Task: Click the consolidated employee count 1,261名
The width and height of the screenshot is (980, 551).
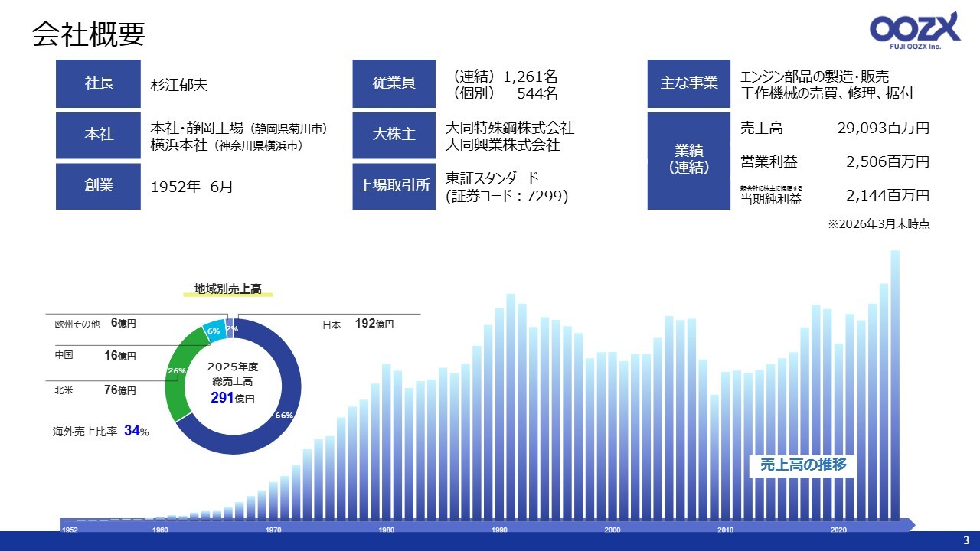Action: pos(530,77)
